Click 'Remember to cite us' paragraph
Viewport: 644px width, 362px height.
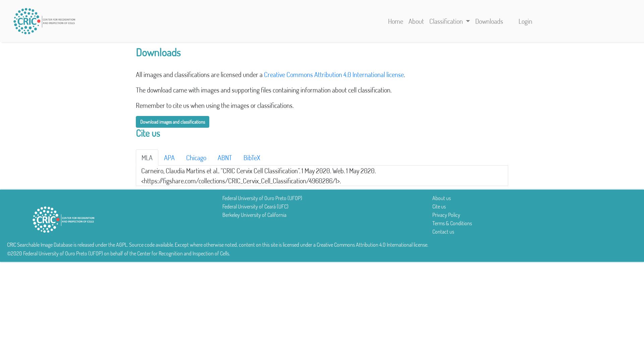[x=215, y=105]
